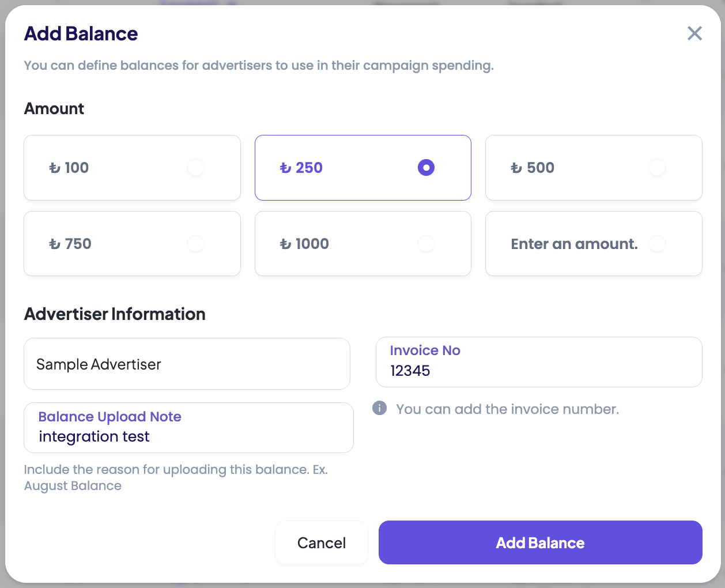
Task: Click the lira symbol beside 1000
Action: click(x=285, y=244)
